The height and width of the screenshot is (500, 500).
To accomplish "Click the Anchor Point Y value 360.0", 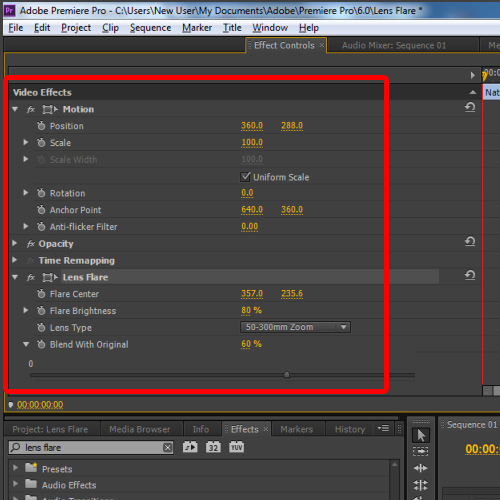I will coord(292,210).
